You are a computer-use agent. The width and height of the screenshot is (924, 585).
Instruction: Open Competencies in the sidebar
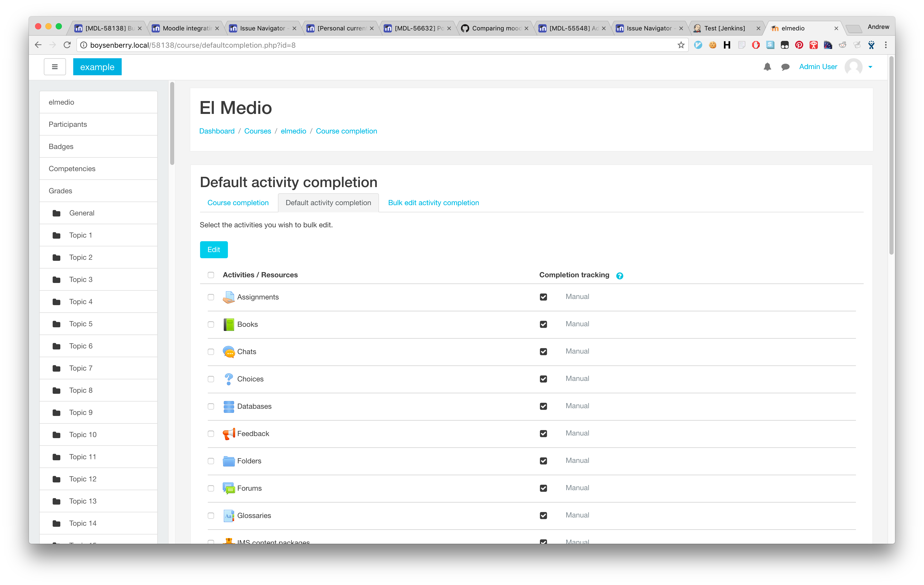[98, 168]
